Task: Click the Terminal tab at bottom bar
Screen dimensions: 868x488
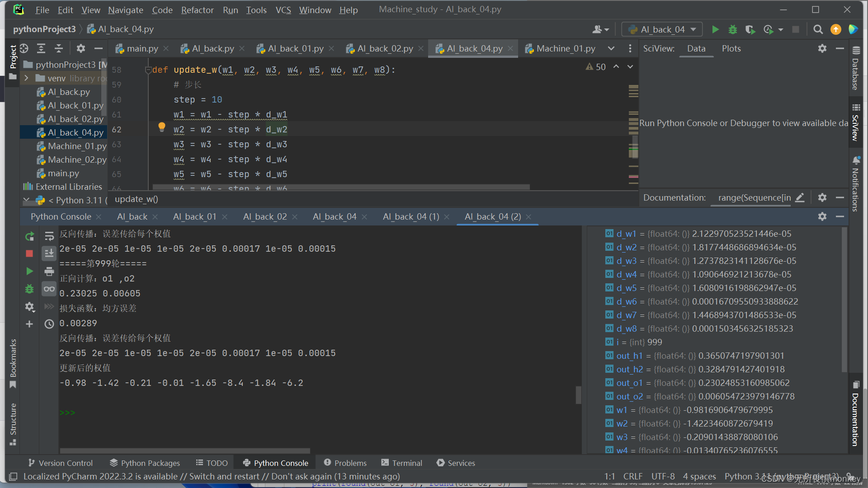Action: (408, 462)
